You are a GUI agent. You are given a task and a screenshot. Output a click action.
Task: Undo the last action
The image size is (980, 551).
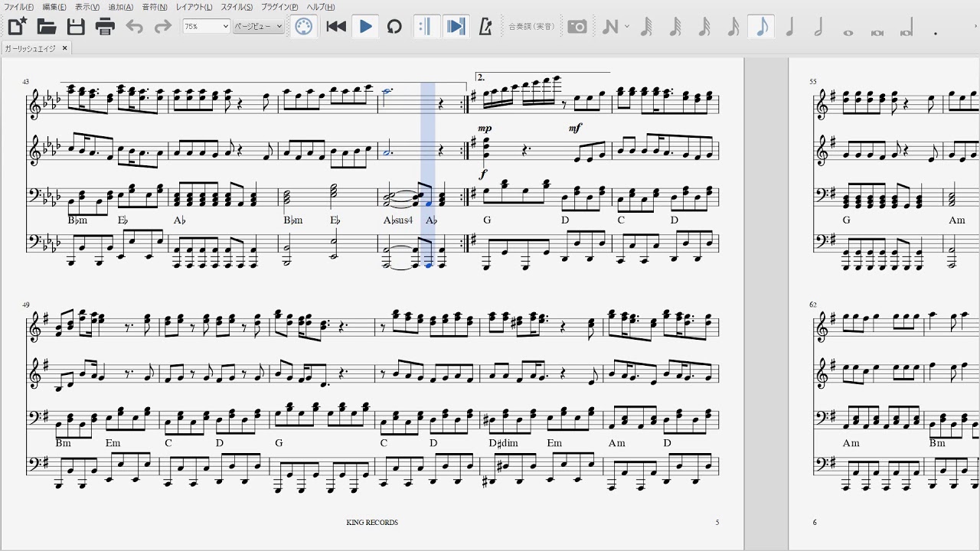134,27
